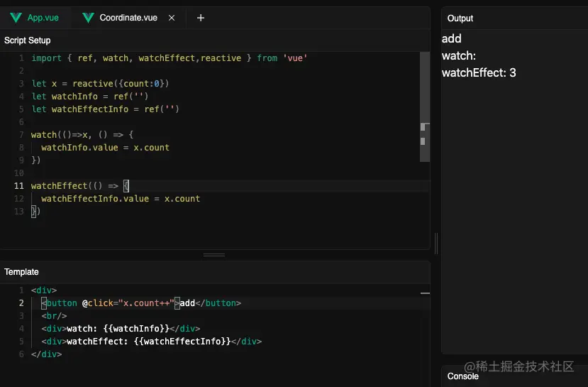The width and height of the screenshot is (588, 387).
Task: Click line number 2 in template gutter
Action: (21, 303)
